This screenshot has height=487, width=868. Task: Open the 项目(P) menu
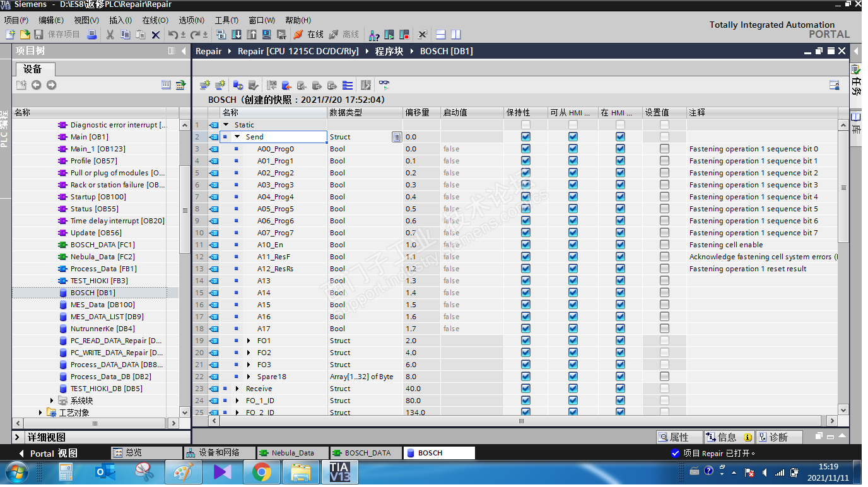point(16,20)
